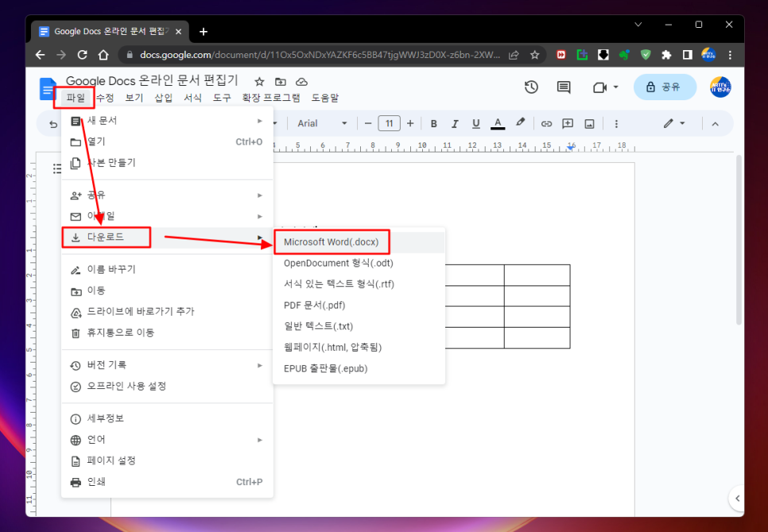Download as 웹페이지(.html, 압축됨)
Viewport: 768px width, 532px height.
point(359,348)
